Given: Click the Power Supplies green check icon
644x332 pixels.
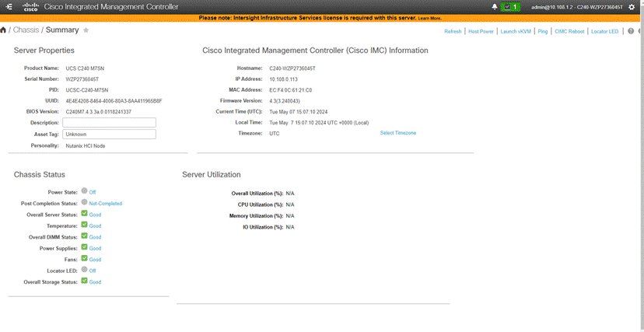Looking at the screenshot, I should click(84, 247).
